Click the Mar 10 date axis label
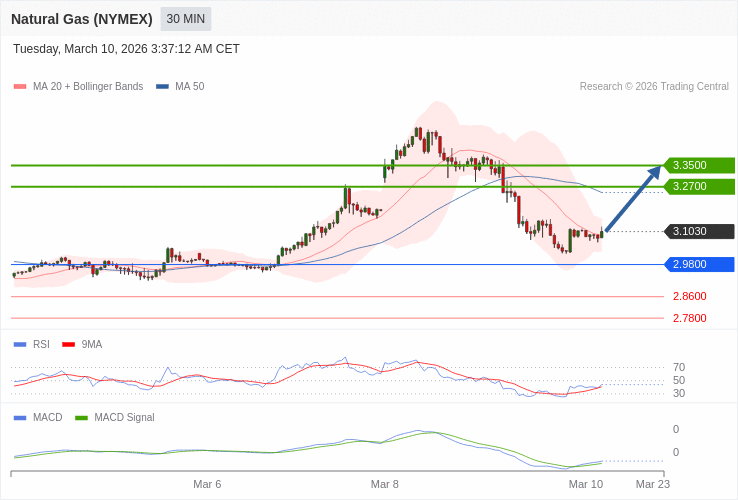Image resolution: width=738 pixels, height=500 pixels. point(586,484)
